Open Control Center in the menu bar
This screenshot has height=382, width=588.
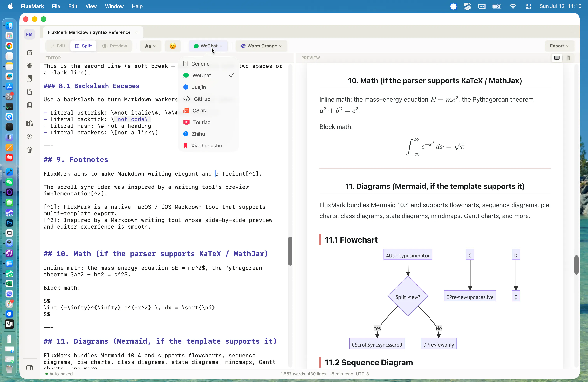528,6
